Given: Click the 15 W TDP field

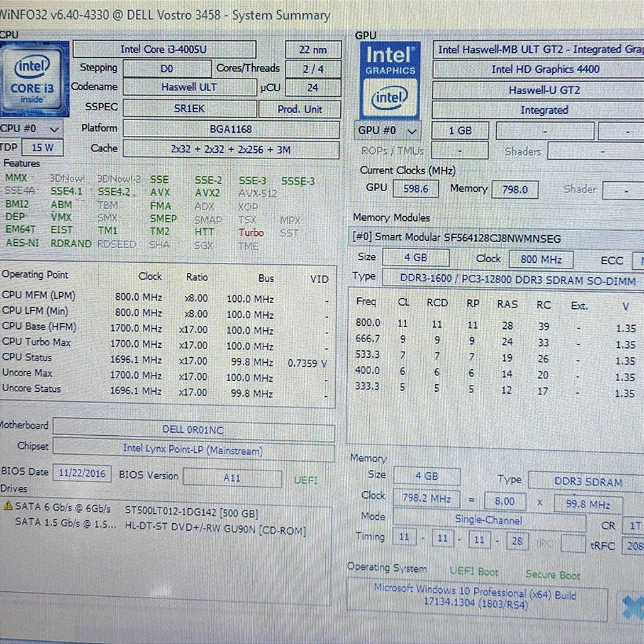Looking at the screenshot, I should 43,147.
